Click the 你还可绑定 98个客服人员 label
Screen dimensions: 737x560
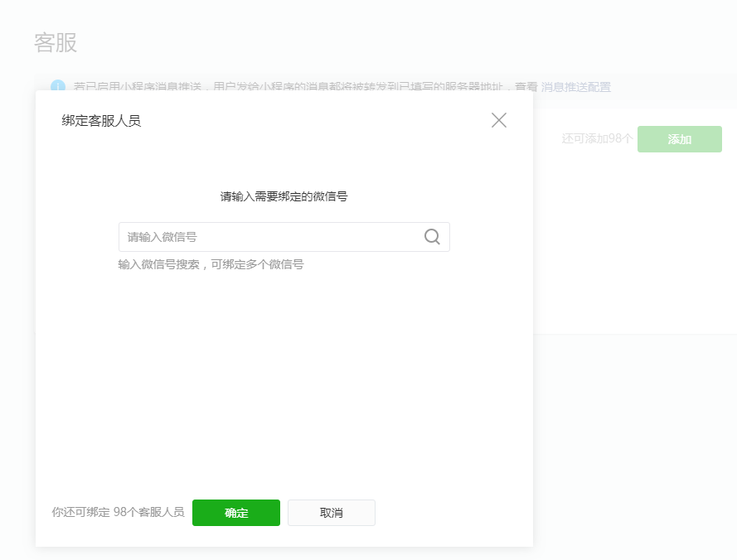(118, 513)
